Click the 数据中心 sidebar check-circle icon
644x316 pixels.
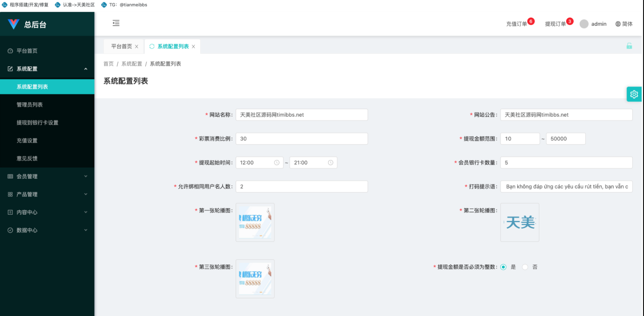(x=10, y=230)
